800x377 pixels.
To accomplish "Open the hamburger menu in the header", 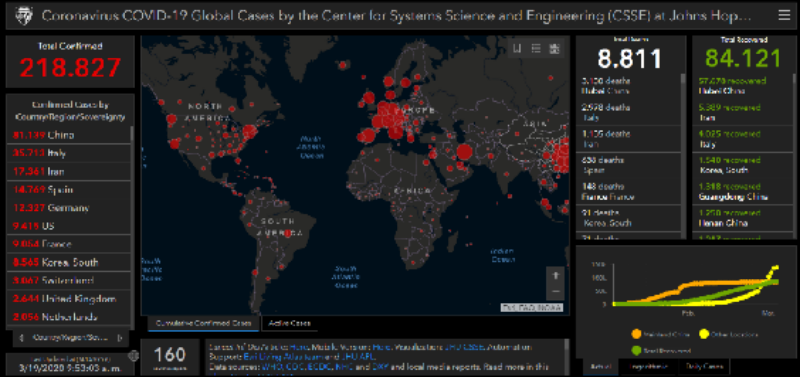I will (x=783, y=15).
